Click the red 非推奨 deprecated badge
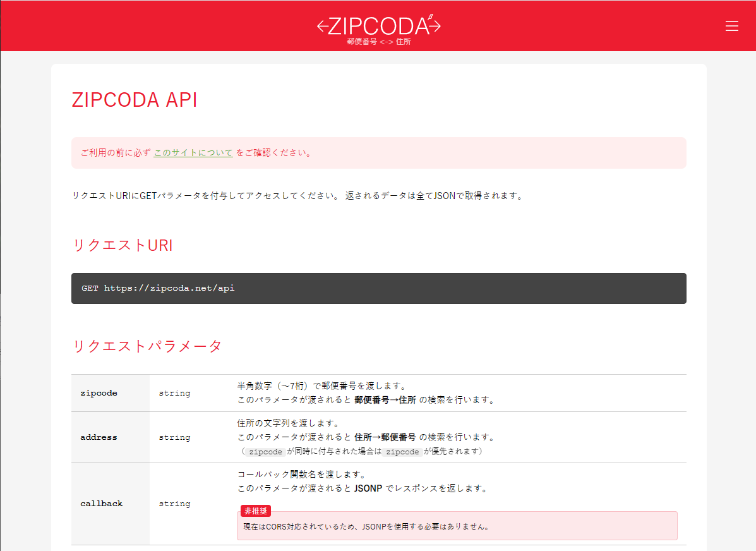This screenshot has width=756, height=551. [x=256, y=511]
